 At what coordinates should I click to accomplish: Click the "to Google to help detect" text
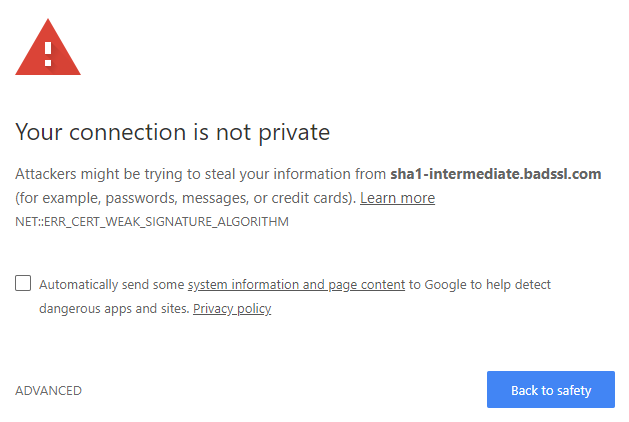click(x=480, y=284)
